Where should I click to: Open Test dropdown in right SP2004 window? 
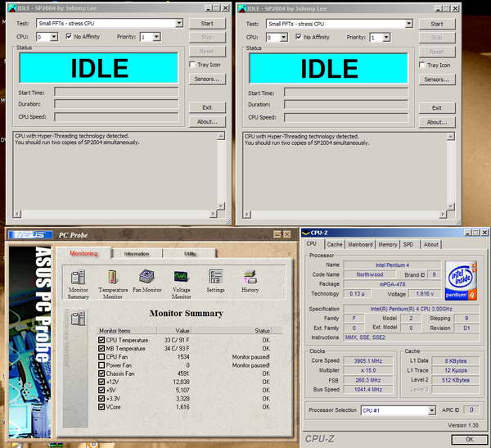[x=408, y=24]
